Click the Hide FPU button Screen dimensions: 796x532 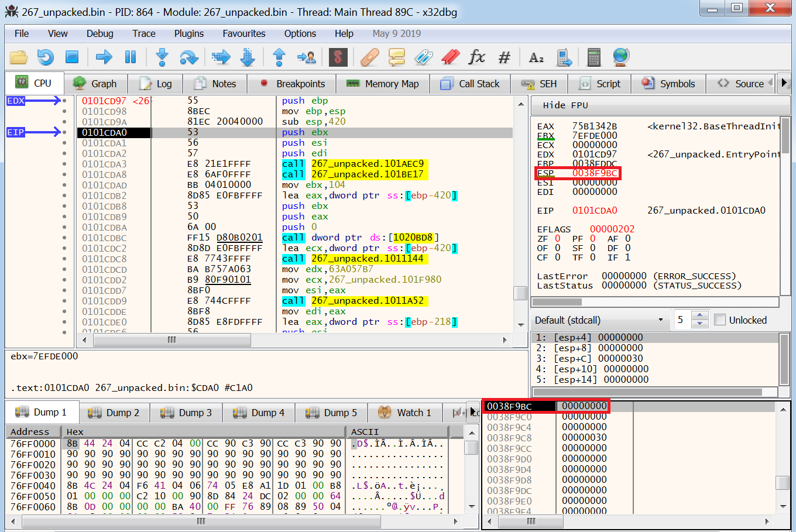pos(565,105)
